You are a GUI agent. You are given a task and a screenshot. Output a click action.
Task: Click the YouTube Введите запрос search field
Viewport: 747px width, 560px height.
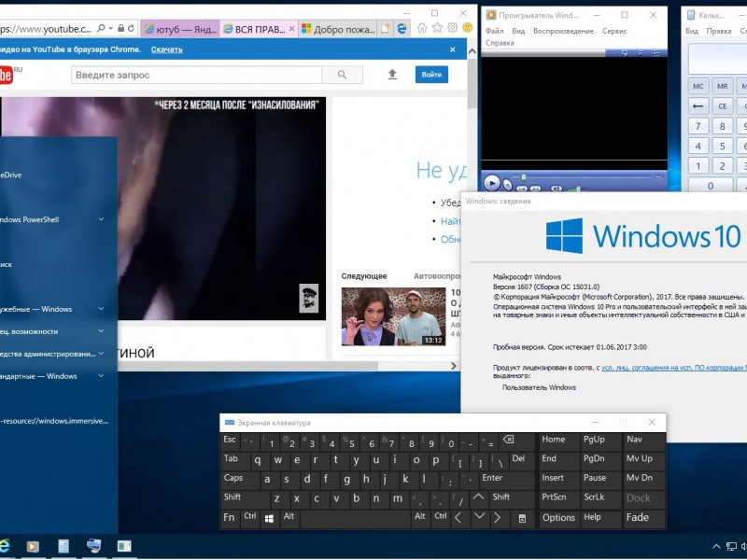point(197,75)
